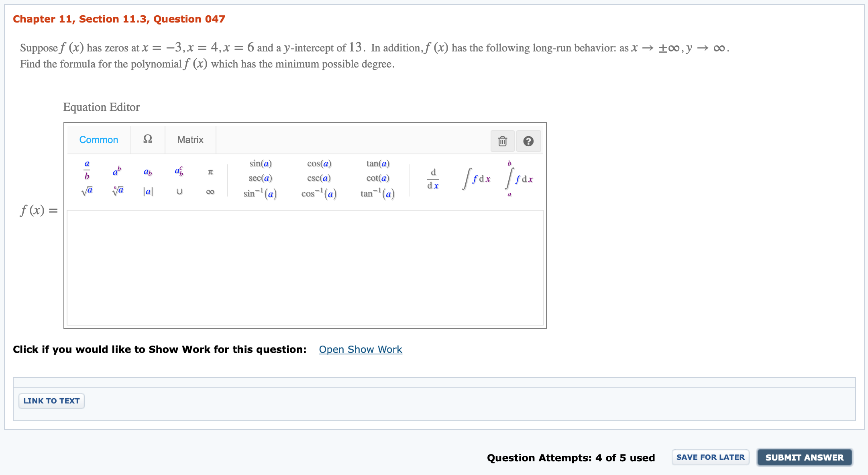The height and width of the screenshot is (475, 868).
Task: Insert an exponent a^b template
Action: click(x=117, y=171)
